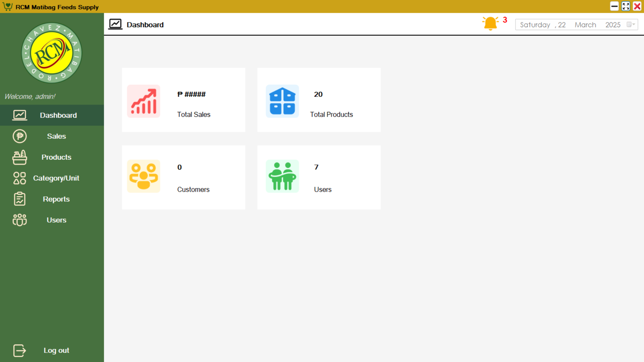Toggle fullscreen with the expand button
The image size is (644, 362).
pos(626,6)
